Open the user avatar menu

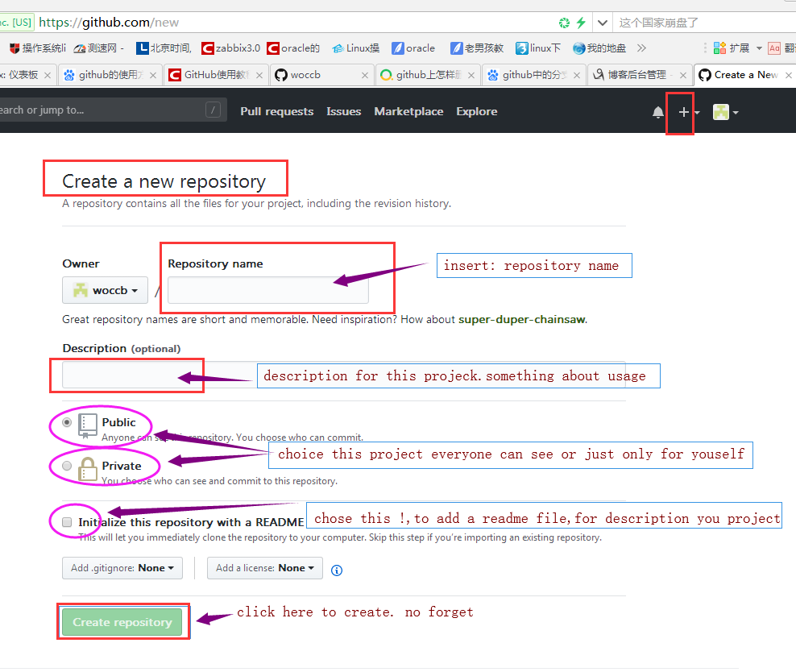[725, 112]
